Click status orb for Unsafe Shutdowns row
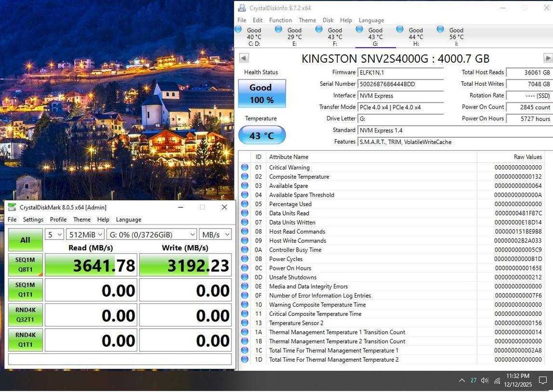The width and height of the screenshot is (553, 392). tap(245, 277)
